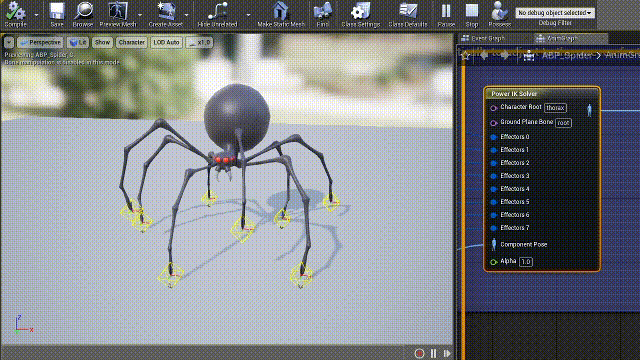Viewport: 640px width, 360px height.
Task: Open viewport Show menu
Action: (x=102, y=42)
